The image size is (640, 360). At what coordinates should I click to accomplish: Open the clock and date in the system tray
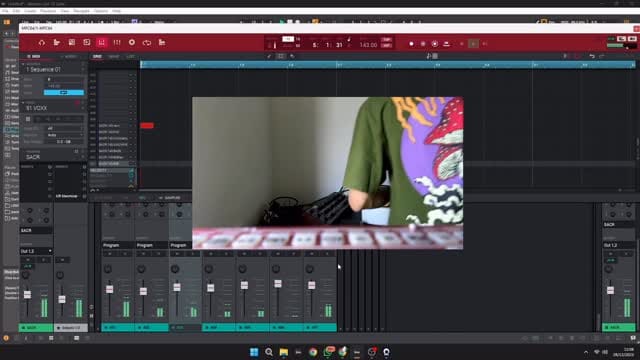[x=624, y=352]
